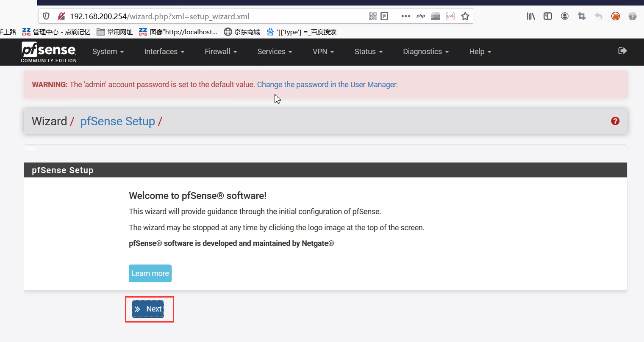644x342 pixels.
Task: Open the page actions three-dot menu
Action: tap(406, 16)
